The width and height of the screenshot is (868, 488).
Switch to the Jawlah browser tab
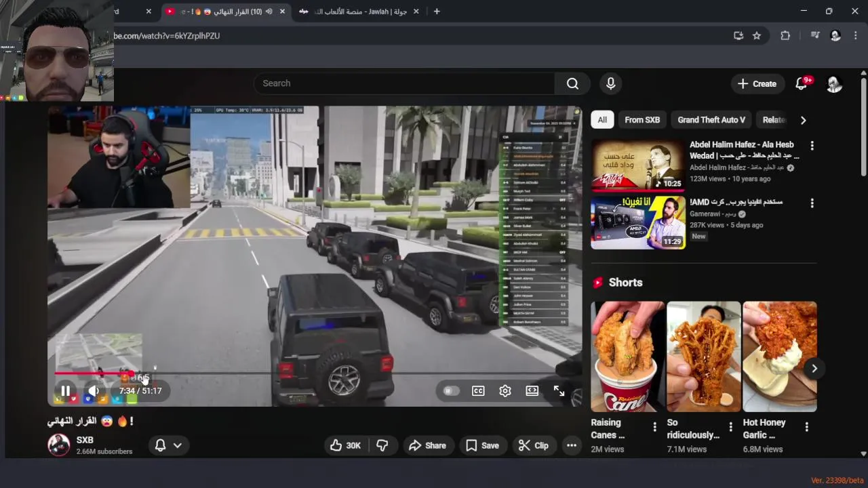tap(353, 12)
